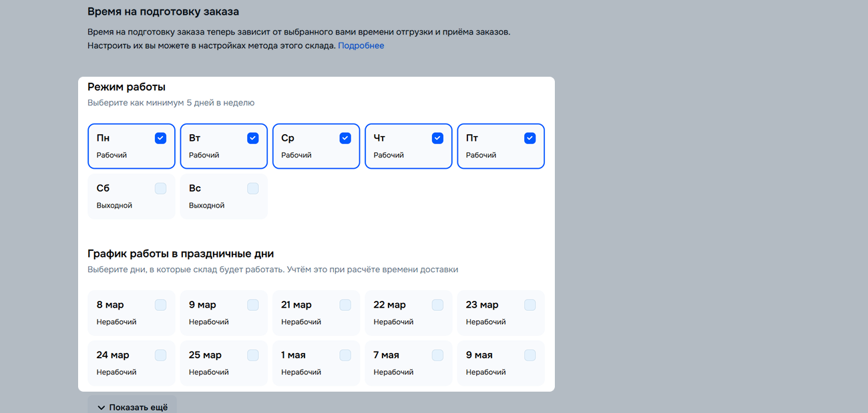Mark 1 мая as working
Image resolution: width=868 pixels, height=413 pixels.
click(345, 355)
